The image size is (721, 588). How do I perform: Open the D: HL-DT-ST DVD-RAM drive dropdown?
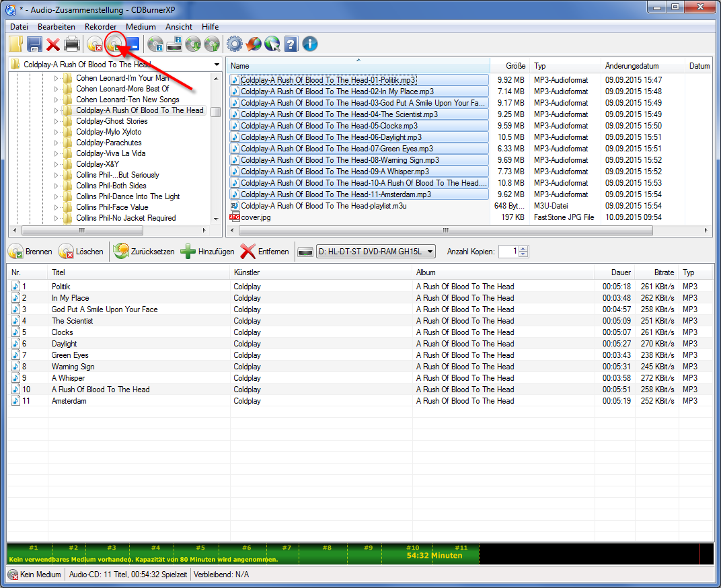click(430, 252)
